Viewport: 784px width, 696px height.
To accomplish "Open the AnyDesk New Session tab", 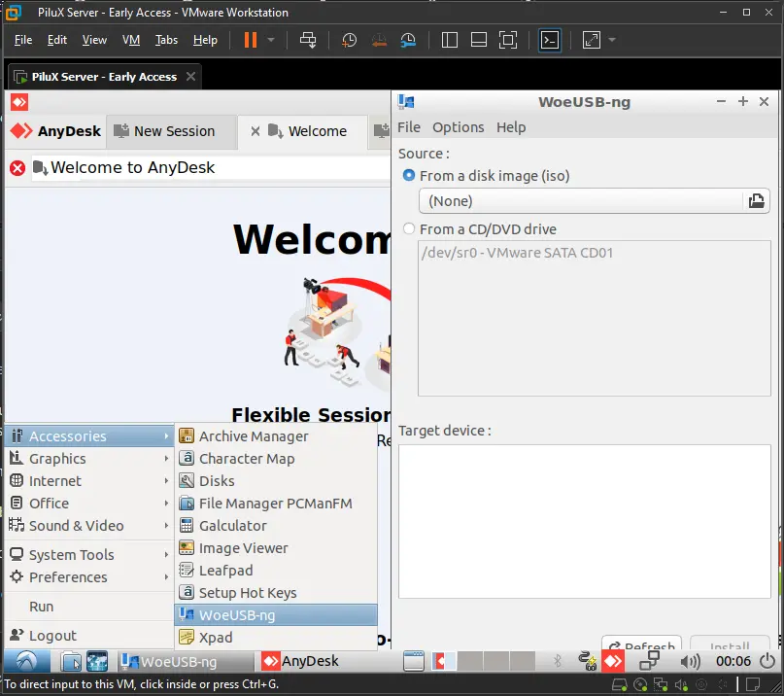I will coord(172,131).
